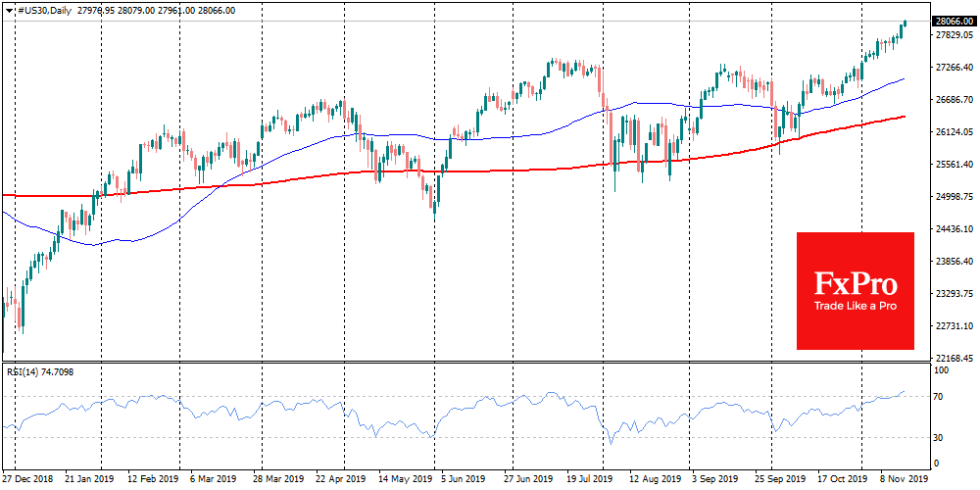The height and width of the screenshot is (490, 980).
Task: Click the 24436.10 price scale label
Action: point(953,229)
